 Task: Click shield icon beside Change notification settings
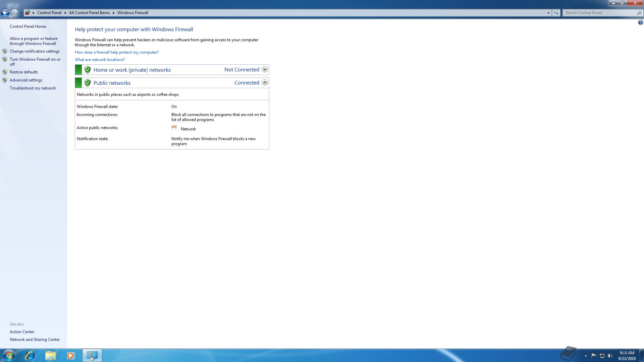(x=5, y=51)
